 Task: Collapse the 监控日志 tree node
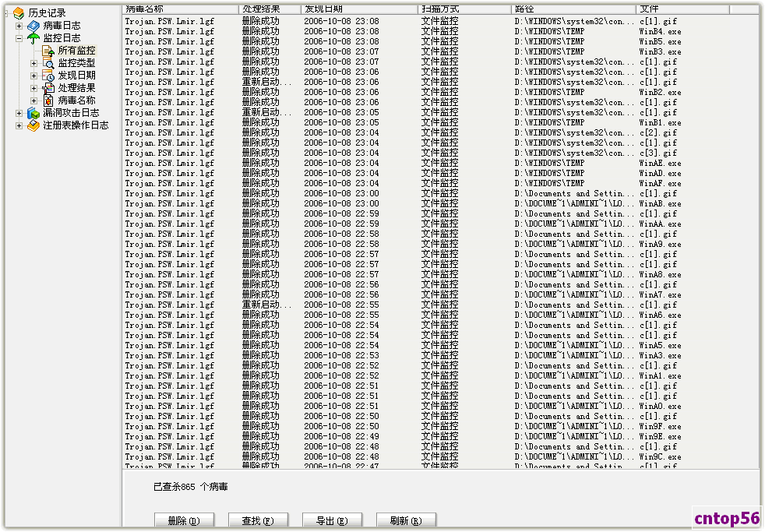pyautogui.click(x=19, y=38)
